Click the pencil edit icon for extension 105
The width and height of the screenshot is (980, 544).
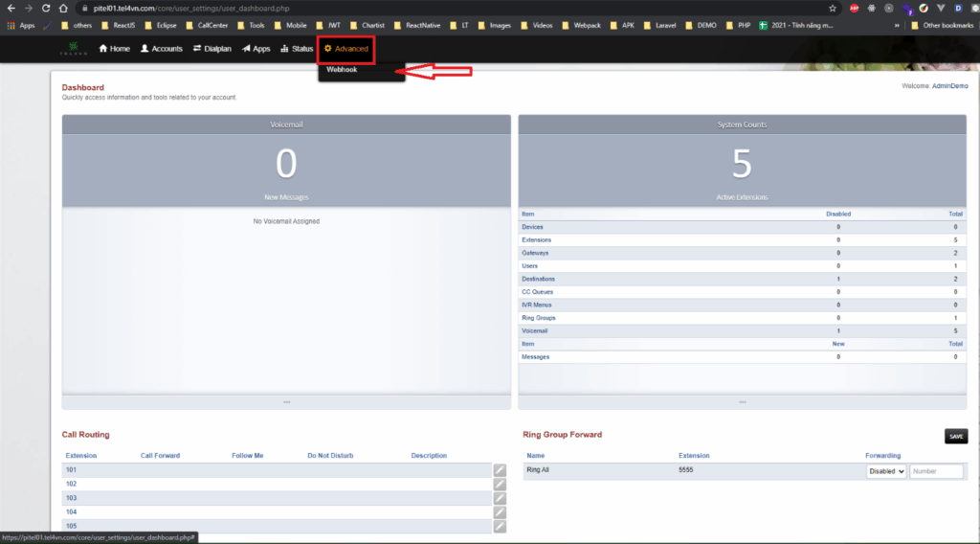[x=500, y=527]
